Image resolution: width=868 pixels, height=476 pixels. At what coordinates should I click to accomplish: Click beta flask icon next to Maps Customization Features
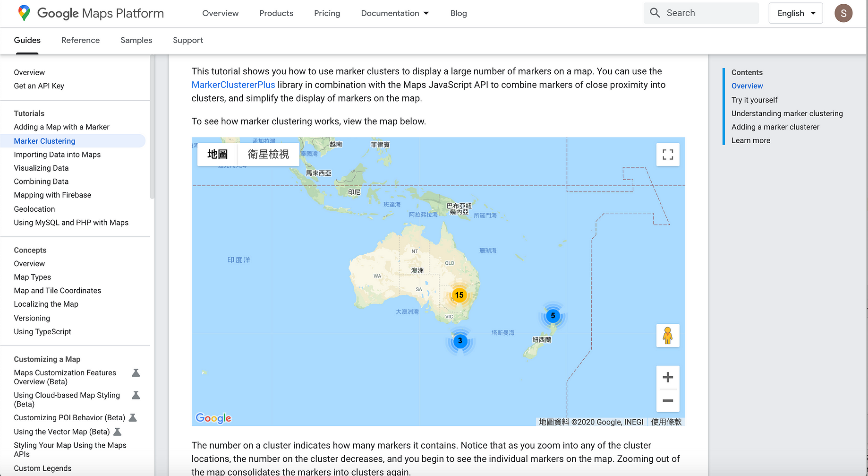tap(136, 373)
